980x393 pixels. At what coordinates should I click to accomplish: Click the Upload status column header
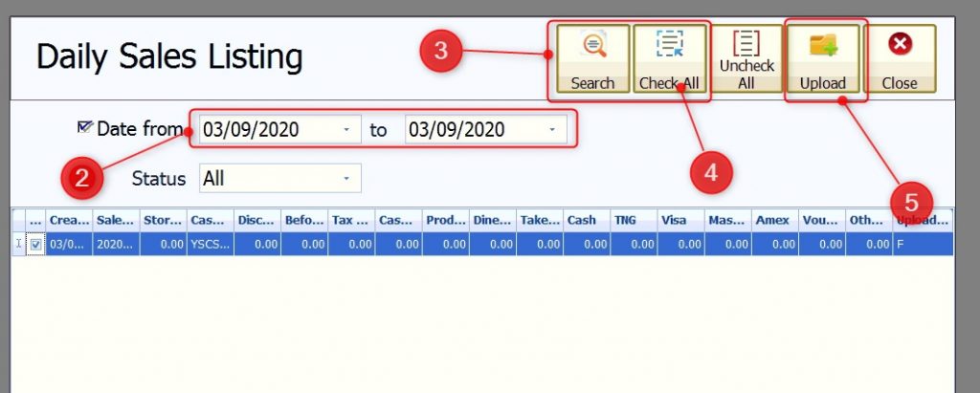coord(921,220)
